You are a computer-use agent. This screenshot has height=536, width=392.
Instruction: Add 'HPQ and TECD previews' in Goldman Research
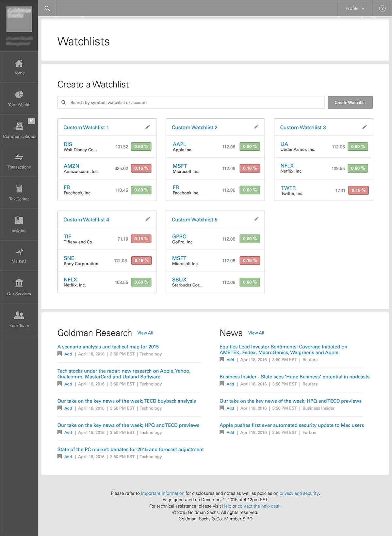68,432
